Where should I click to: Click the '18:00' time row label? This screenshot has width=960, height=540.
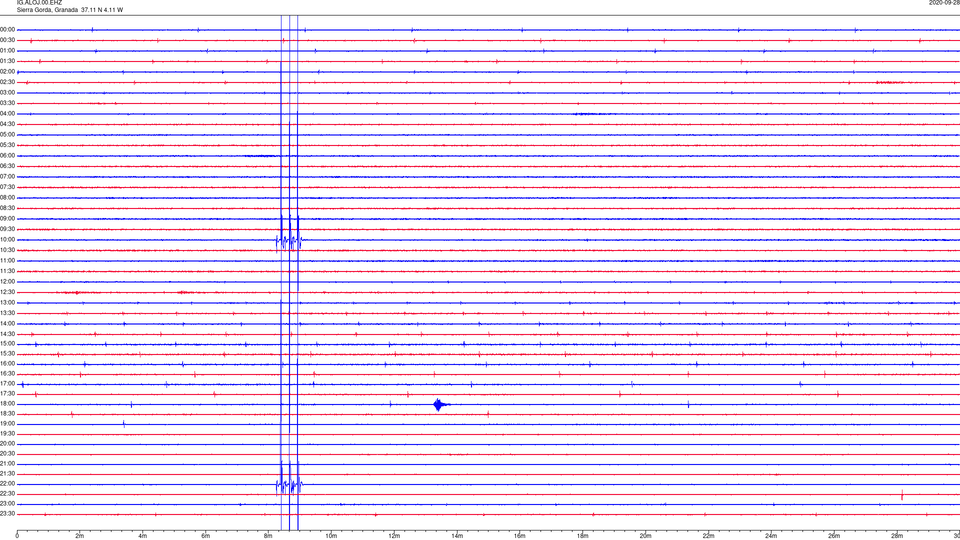coord(7,404)
